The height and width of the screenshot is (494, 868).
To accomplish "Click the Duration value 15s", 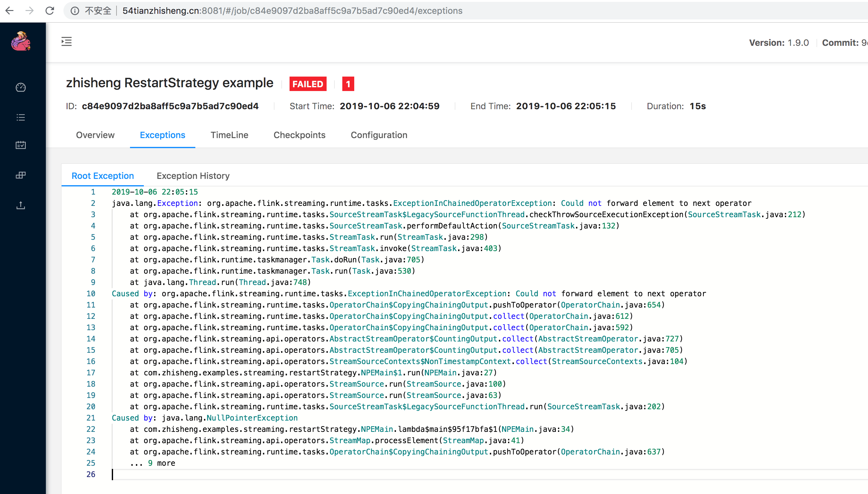I will point(697,106).
